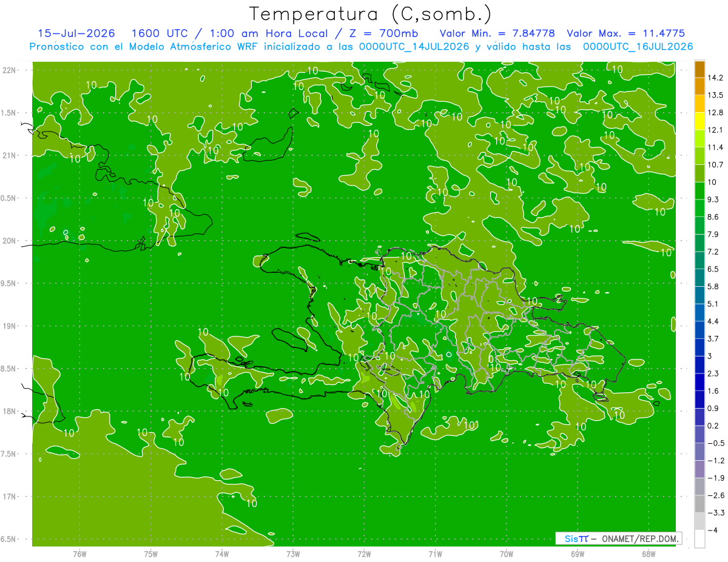Click the "18N" latitude label
Screen dimensions: 728x562
[x=8, y=411]
